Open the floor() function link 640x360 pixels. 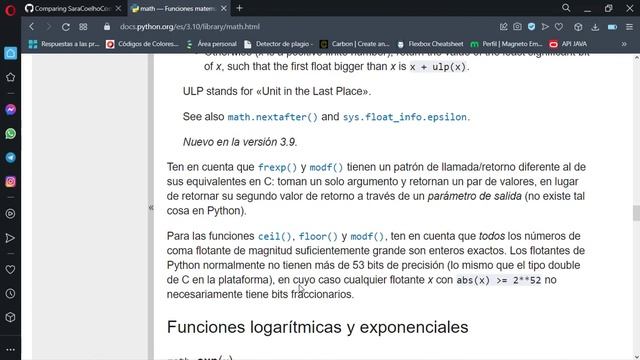coord(318,236)
